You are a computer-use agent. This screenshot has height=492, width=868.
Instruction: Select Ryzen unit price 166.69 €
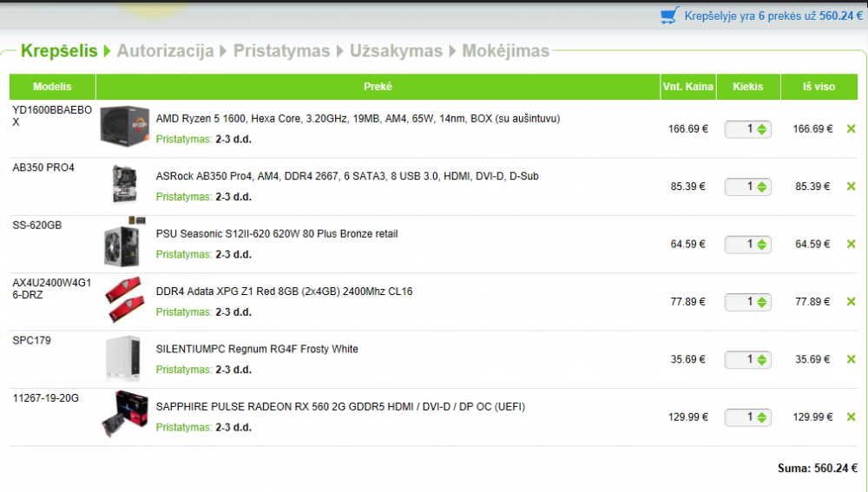click(x=688, y=129)
